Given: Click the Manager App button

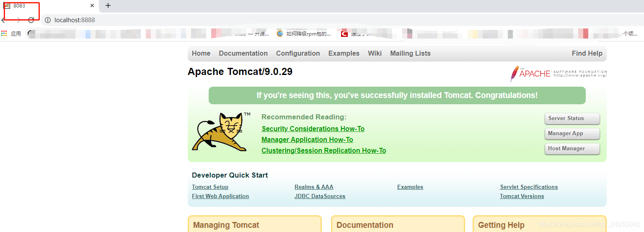Looking at the screenshot, I should coord(572,134).
